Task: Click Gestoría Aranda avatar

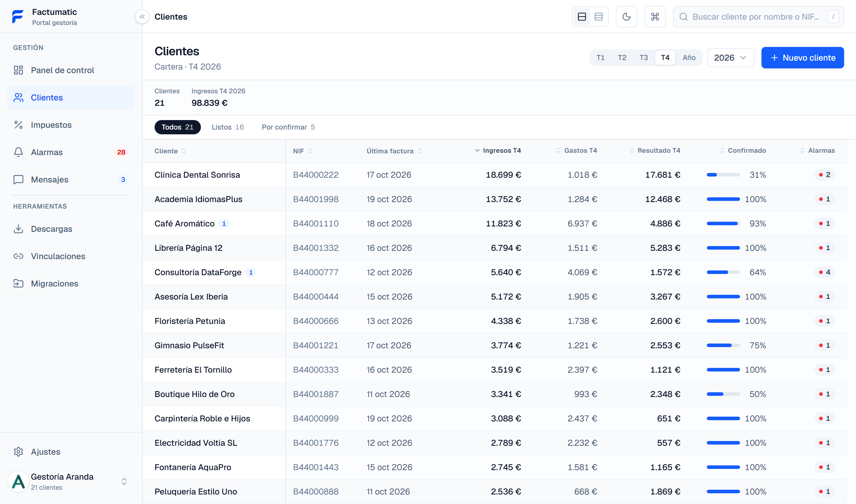Action: 18,481
